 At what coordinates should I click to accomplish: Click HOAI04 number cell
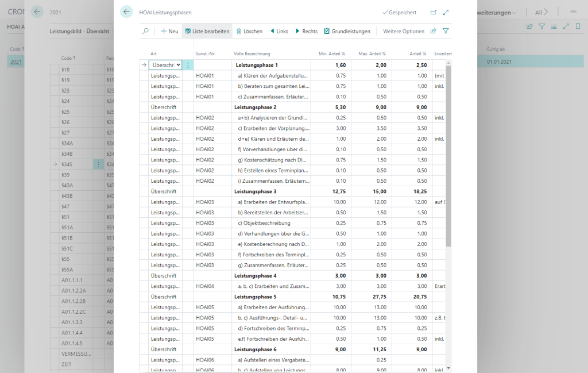click(x=212, y=286)
